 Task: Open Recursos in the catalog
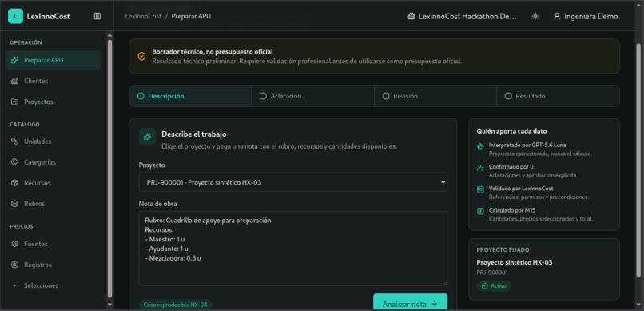(54, 183)
